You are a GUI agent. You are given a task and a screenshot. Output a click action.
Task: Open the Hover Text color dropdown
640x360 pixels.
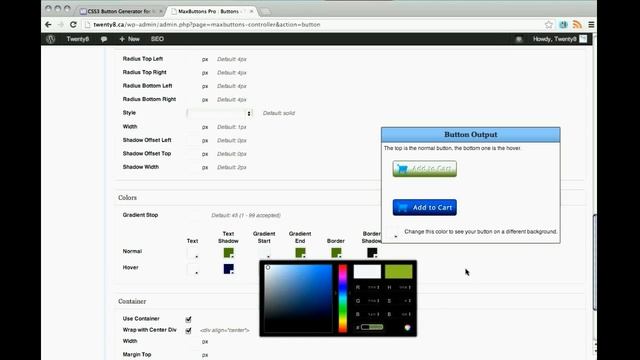tap(193, 269)
